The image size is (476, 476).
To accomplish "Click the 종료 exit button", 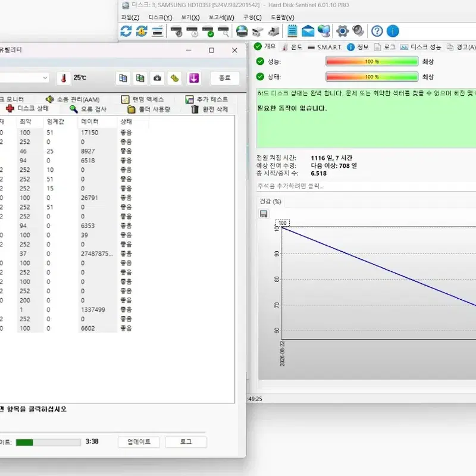I will [x=225, y=78].
